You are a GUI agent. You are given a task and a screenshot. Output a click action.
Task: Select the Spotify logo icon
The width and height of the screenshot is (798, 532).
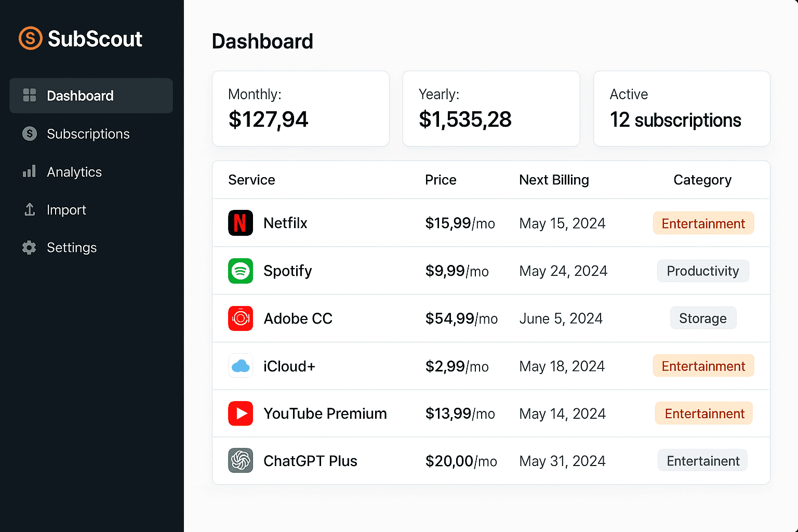coord(241,271)
